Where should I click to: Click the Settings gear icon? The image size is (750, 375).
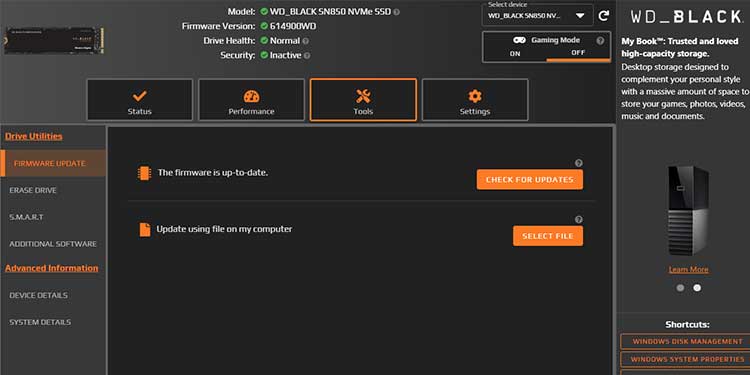point(475,96)
